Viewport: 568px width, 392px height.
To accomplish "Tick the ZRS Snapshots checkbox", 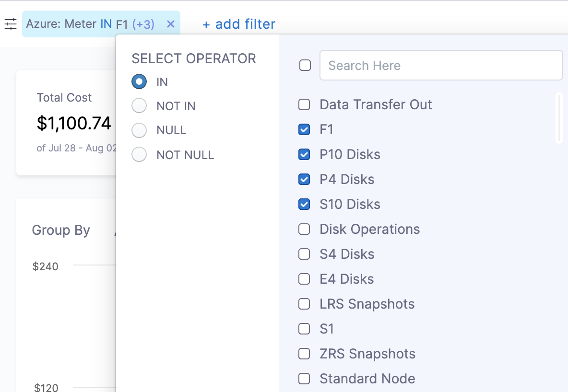I will [304, 354].
